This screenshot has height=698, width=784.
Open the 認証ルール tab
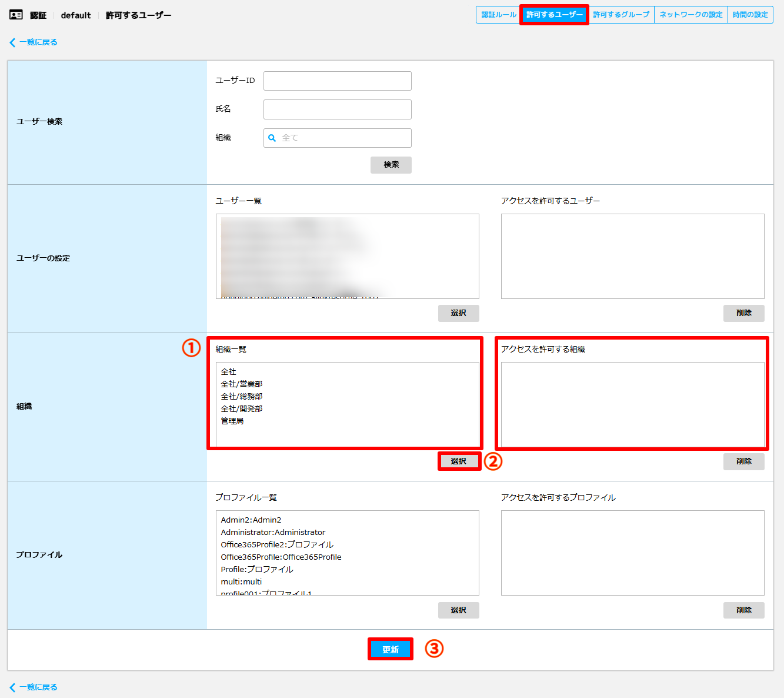(x=499, y=15)
